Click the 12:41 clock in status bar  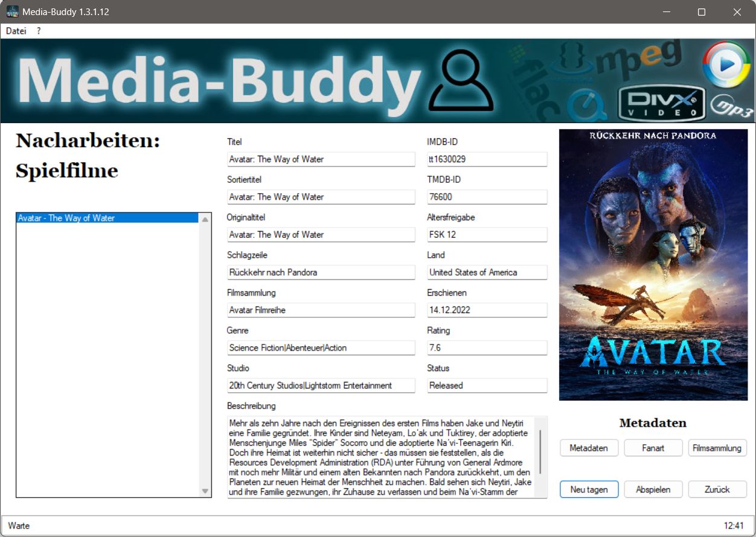click(x=734, y=526)
